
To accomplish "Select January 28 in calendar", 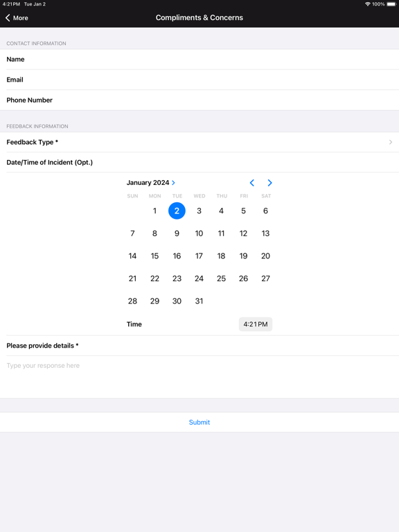I will pyautogui.click(x=132, y=301).
